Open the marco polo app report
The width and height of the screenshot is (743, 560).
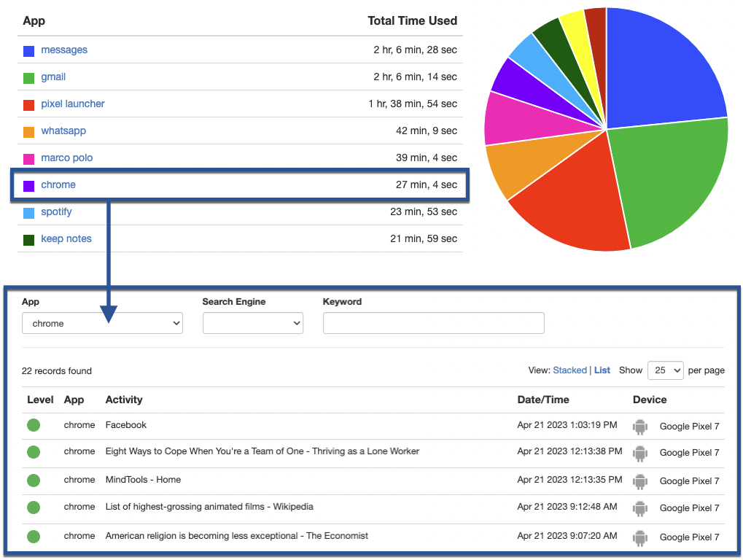(66, 157)
